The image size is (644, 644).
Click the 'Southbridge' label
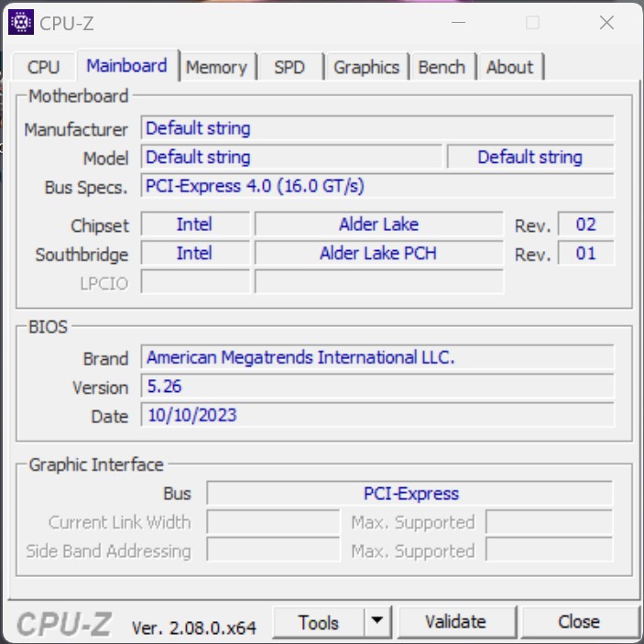tap(82, 255)
